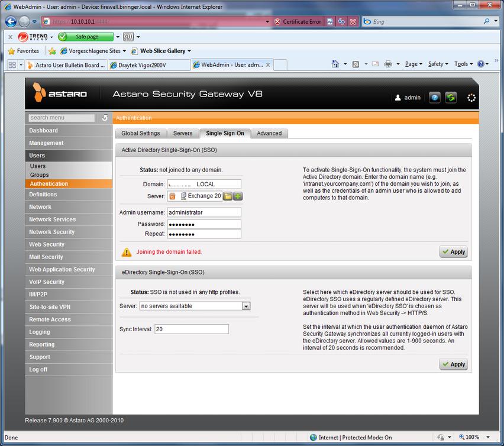
Task: Switch to the Global Settings tab
Action: tap(140, 133)
